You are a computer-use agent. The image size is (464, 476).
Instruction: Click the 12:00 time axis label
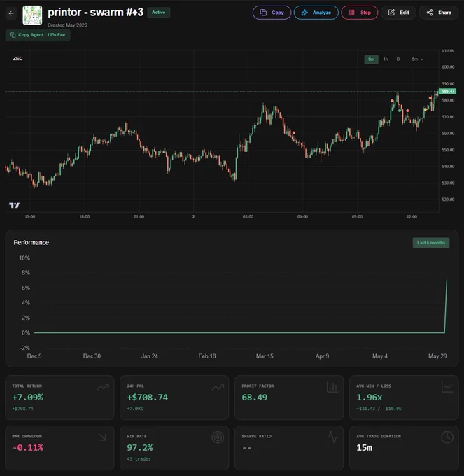pyautogui.click(x=412, y=216)
